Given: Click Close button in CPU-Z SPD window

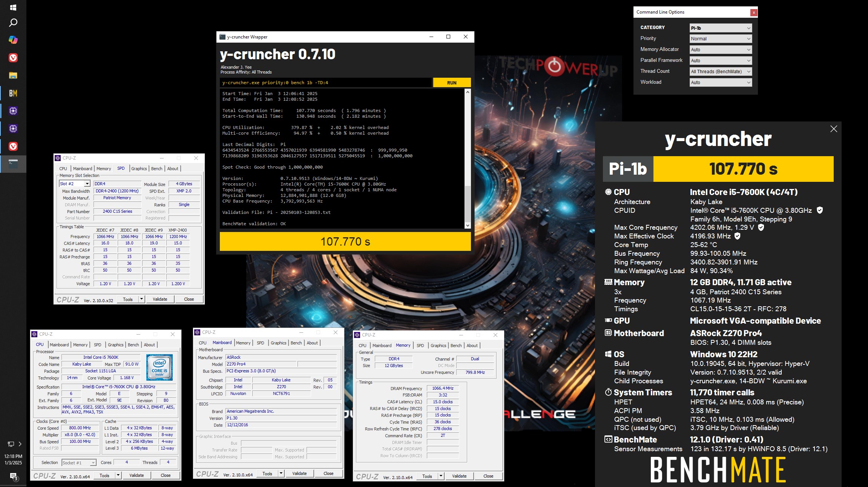Looking at the screenshot, I should click(x=189, y=299).
